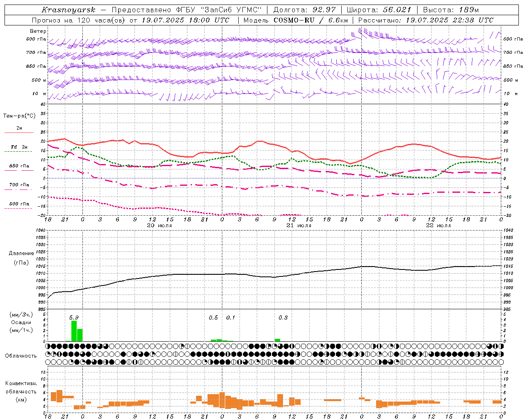
Task: Click the '(мм/1ч.)' units label
Action: [x=21, y=330]
